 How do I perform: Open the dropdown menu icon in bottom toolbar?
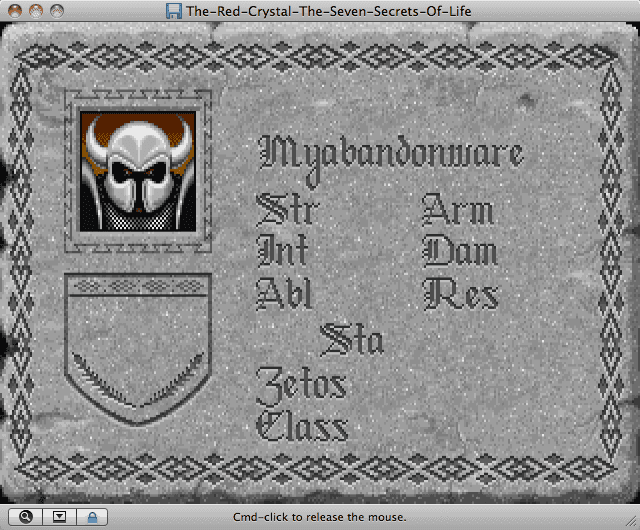[59, 517]
